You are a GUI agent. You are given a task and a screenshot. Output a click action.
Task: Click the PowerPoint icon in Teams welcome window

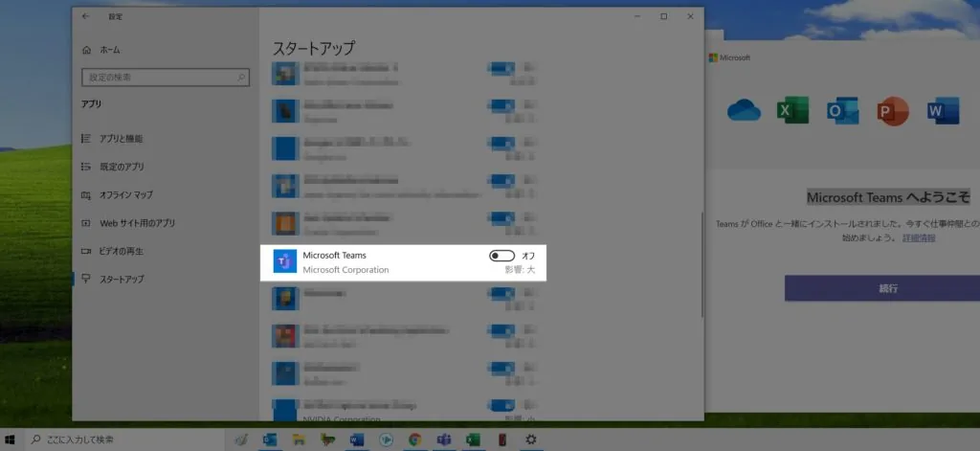[893, 111]
